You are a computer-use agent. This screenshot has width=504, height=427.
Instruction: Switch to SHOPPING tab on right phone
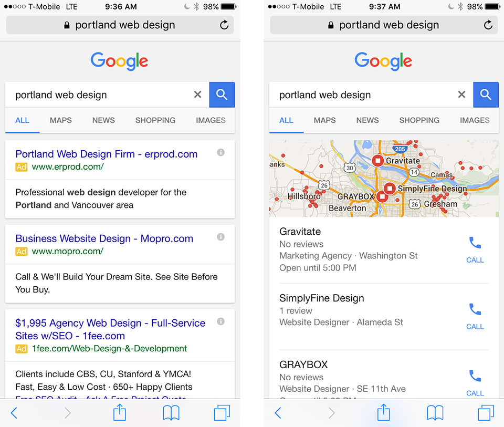click(x=419, y=120)
